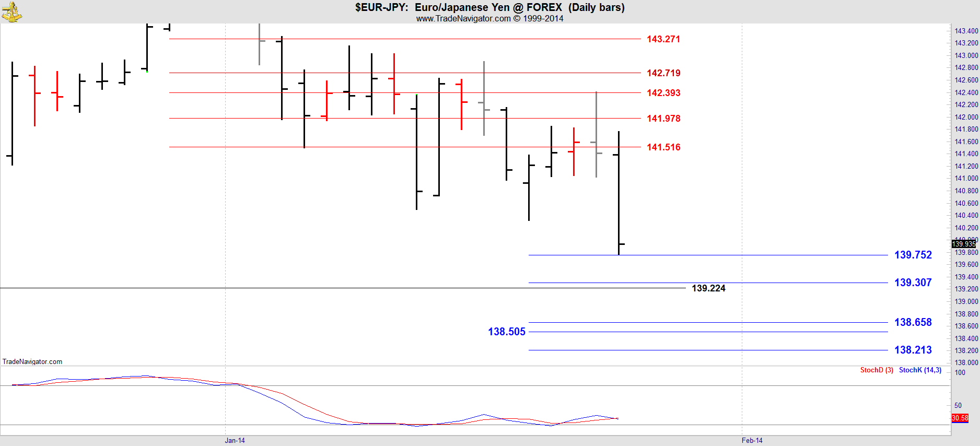Click the blue 138.658 support label
The image size is (980, 446).
pos(913,322)
